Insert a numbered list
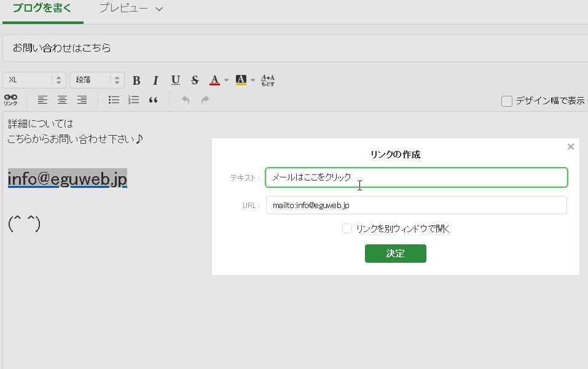This screenshot has width=588, height=369. pyautogui.click(x=133, y=100)
